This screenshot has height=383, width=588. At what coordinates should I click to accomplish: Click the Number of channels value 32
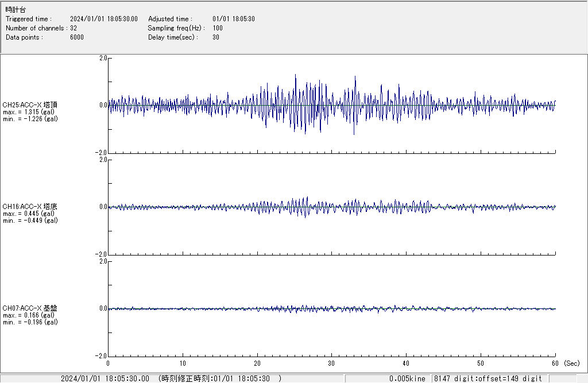[x=73, y=28]
